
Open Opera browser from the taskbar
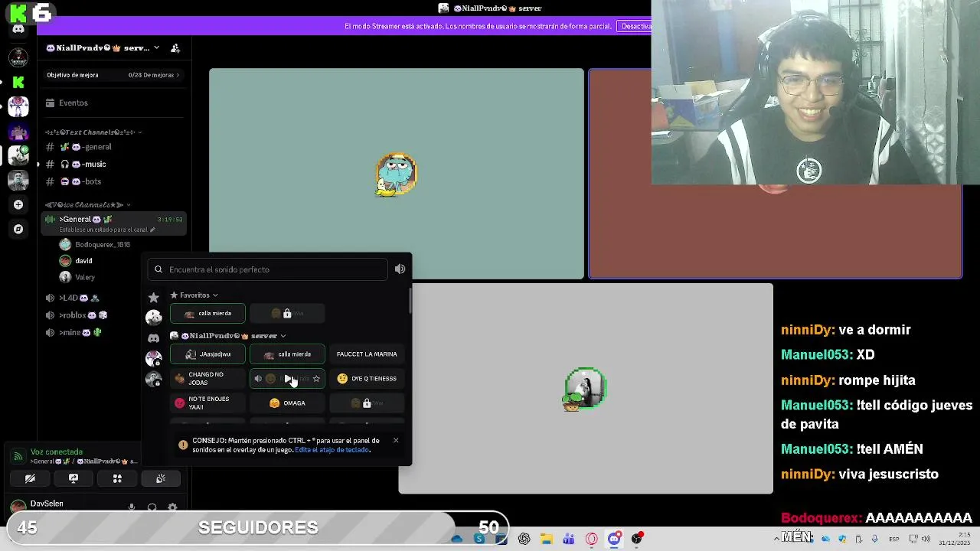pyautogui.click(x=591, y=539)
